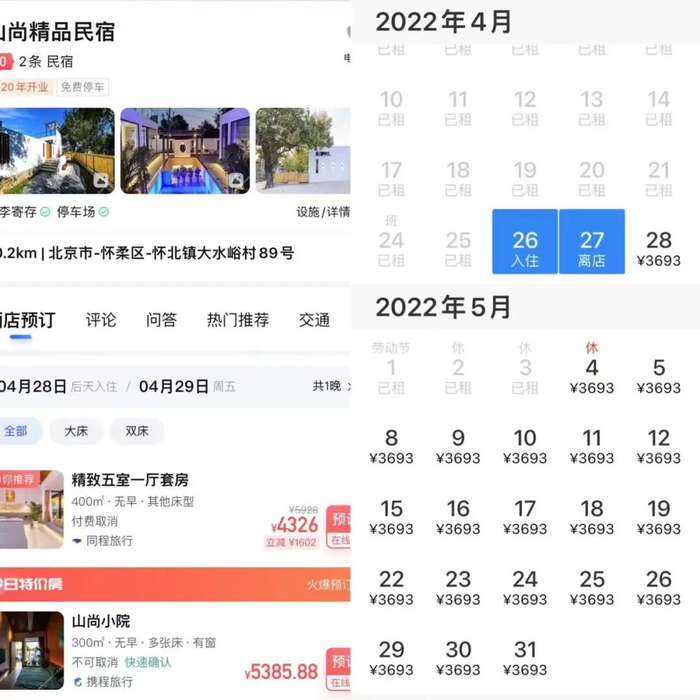Select May 9 in calendar
The height and width of the screenshot is (700, 700).
click(458, 446)
